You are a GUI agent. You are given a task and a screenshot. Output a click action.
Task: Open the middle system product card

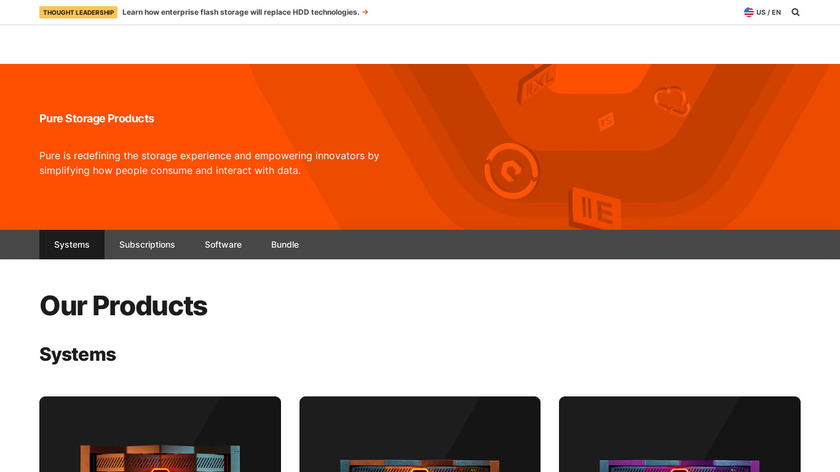(x=420, y=434)
